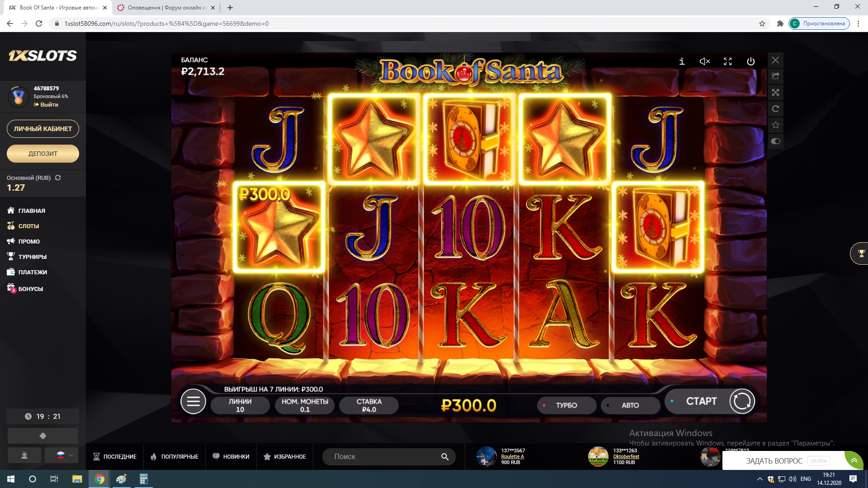Screen dimensions: 868x488
Task: Click the game power/exit icon
Action: [x=750, y=61]
